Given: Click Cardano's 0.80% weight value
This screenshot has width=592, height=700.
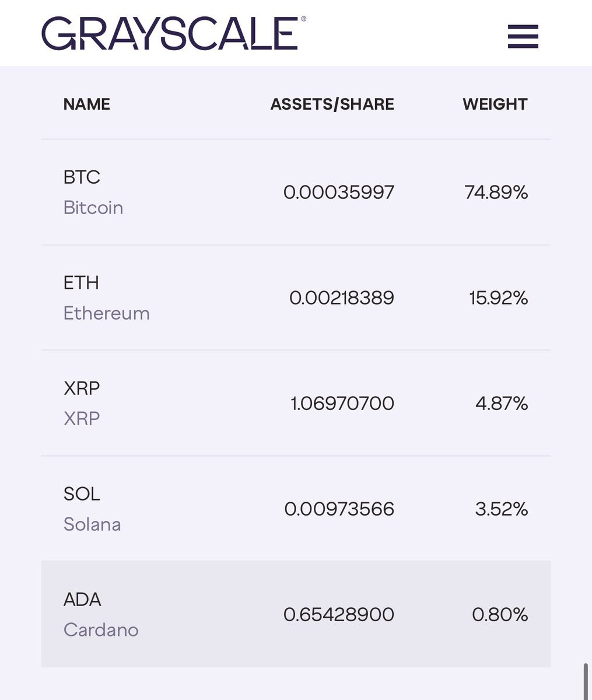Looking at the screenshot, I should coord(499,614).
